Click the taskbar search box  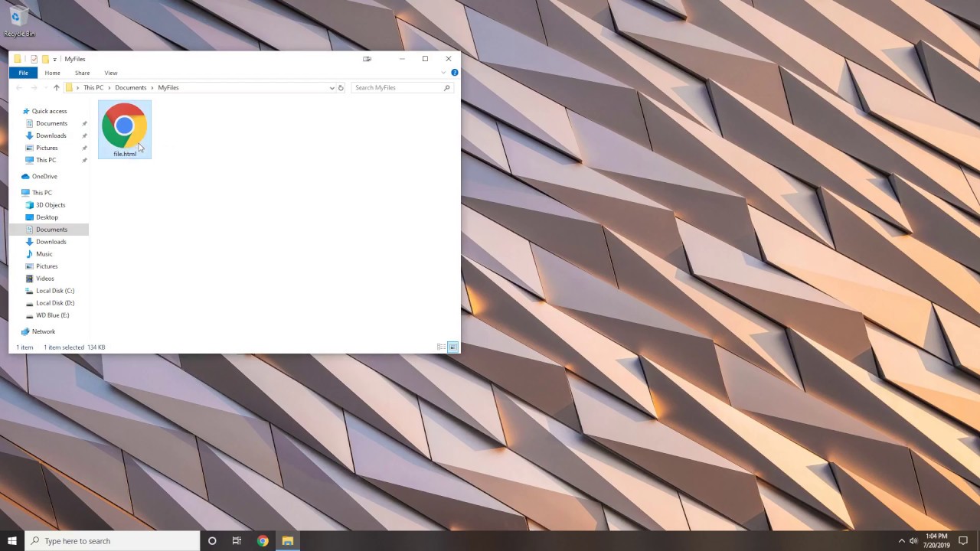113,541
